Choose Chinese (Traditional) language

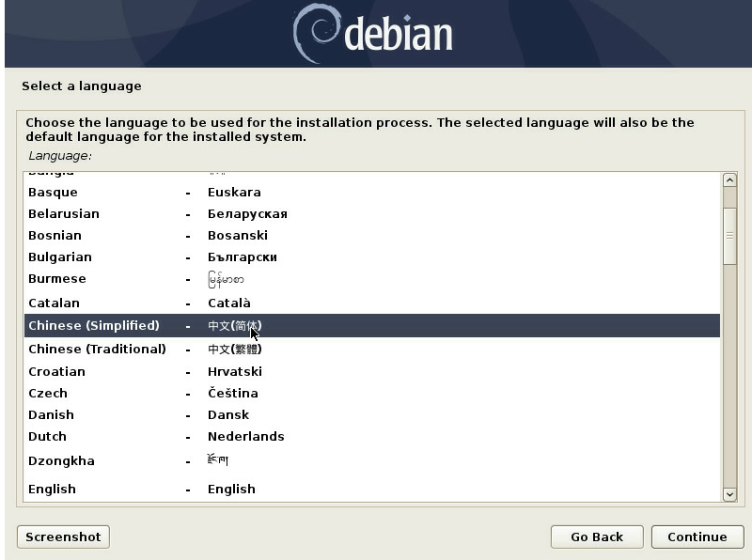point(371,349)
